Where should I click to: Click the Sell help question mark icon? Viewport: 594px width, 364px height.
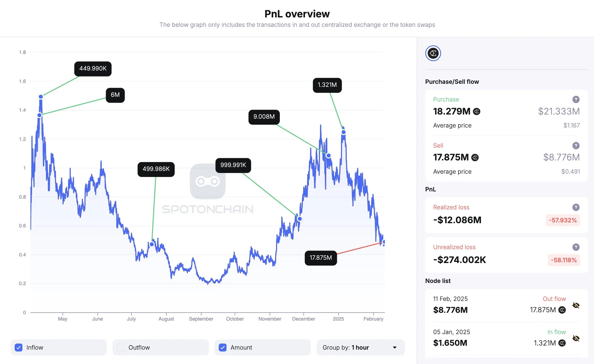point(576,145)
